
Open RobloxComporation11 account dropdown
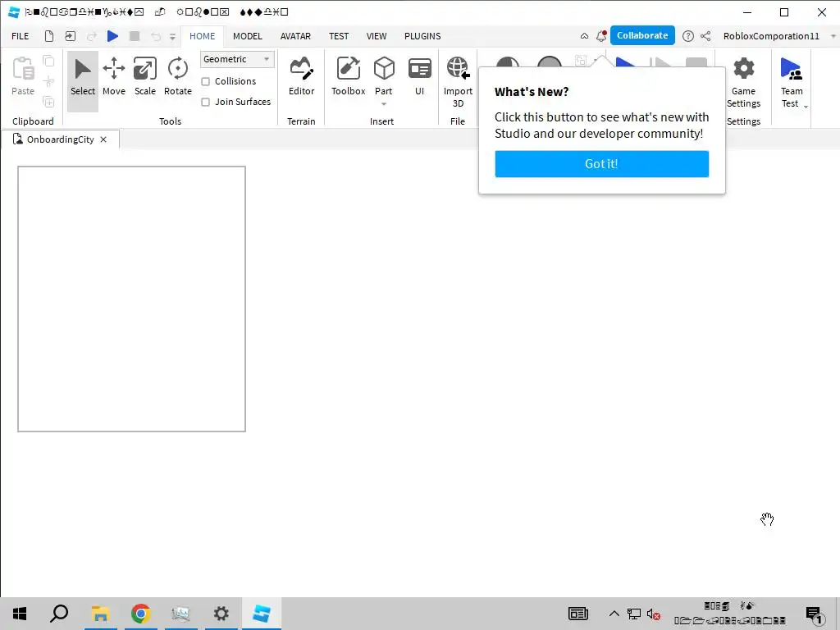(x=833, y=36)
